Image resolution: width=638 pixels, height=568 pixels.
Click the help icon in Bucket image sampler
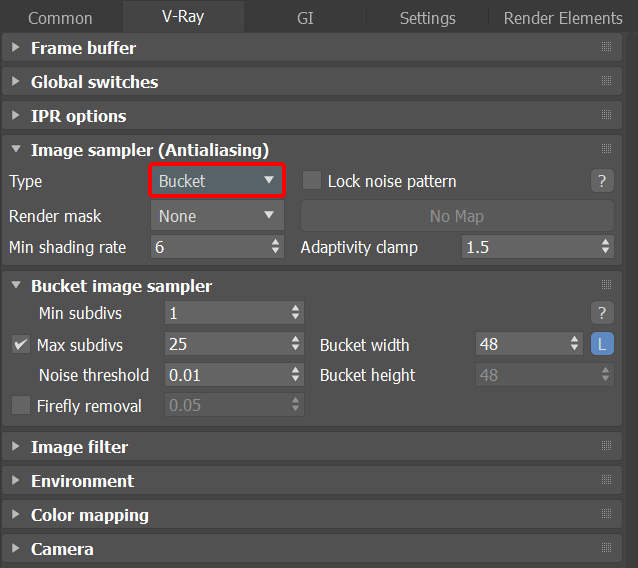click(x=601, y=312)
